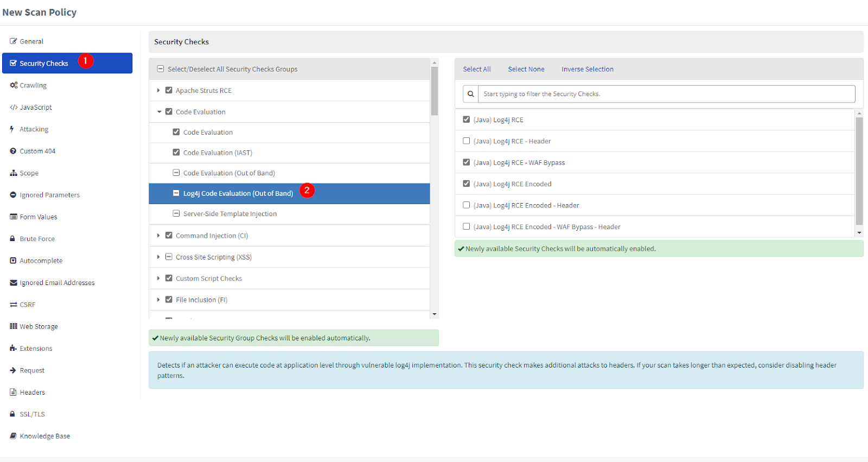Click the Select None link
The image size is (868, 462).
[x=526, y=69]
